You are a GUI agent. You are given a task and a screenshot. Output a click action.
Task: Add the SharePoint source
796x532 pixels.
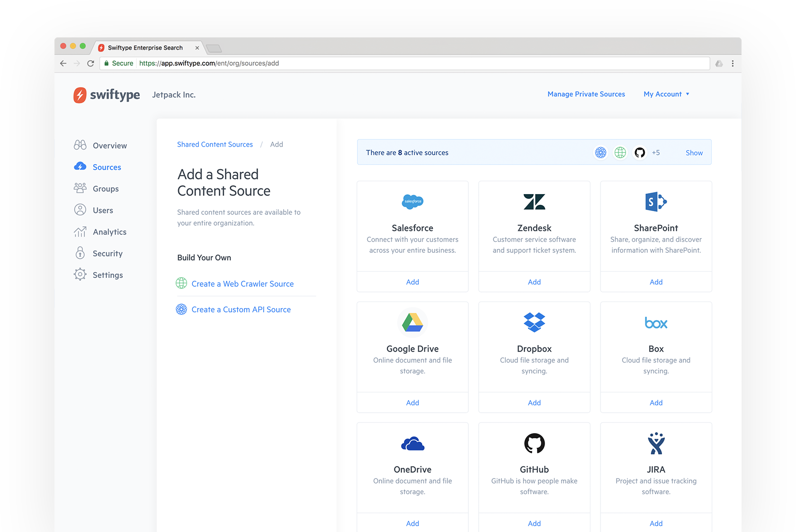[x=656, y=282]
